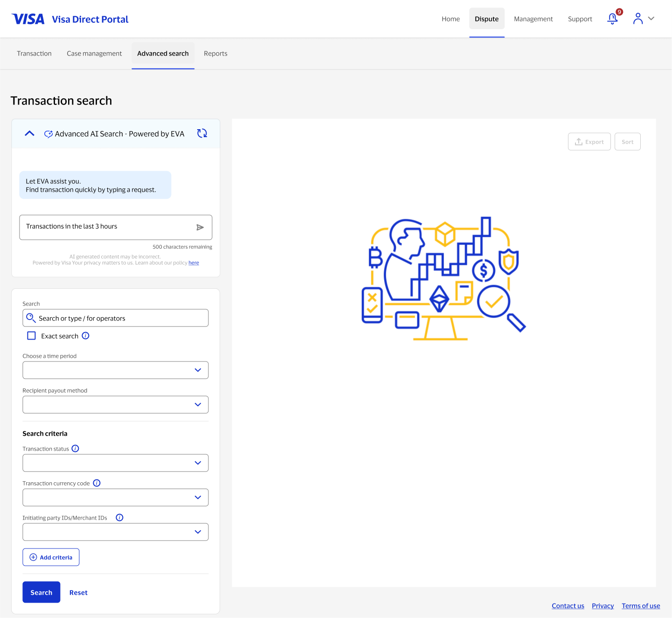Click the Export icon button

tap(580, 141)
